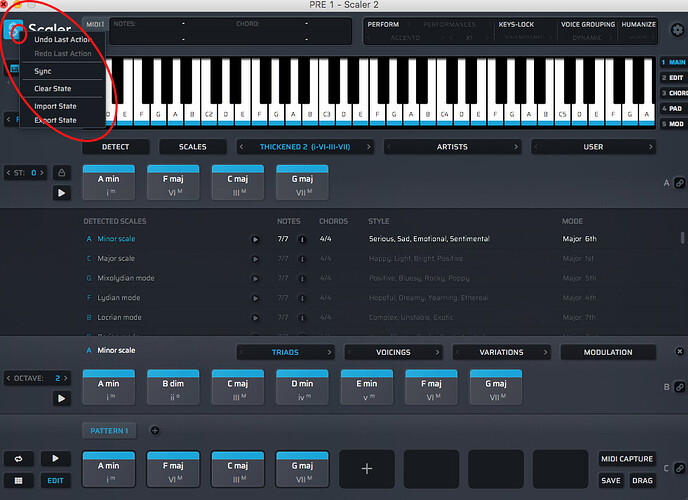Screen dimensions: 688x500
Task: Open the MODULATION panel
Action: coord(608,352)
